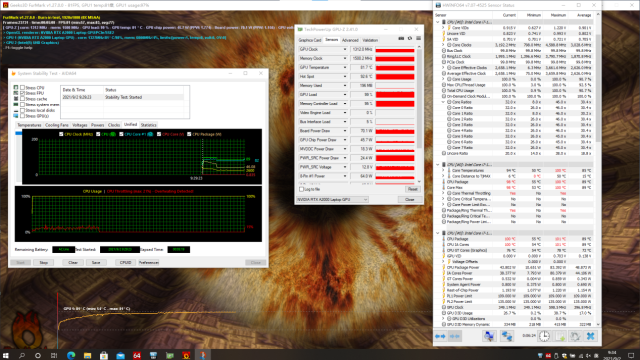Click the GPU-Z screenshot camera icon
Screen dimensions: 640x360
(401, 38)
